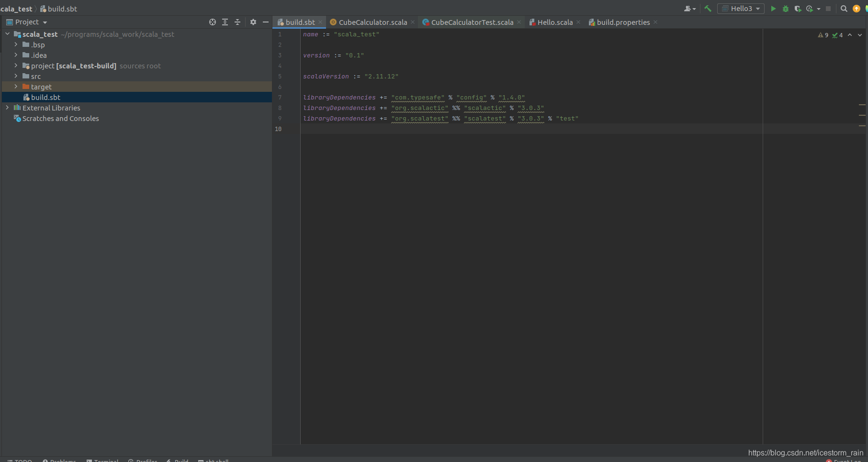Click "org.scalatest" string on line 9

(419, 119)
